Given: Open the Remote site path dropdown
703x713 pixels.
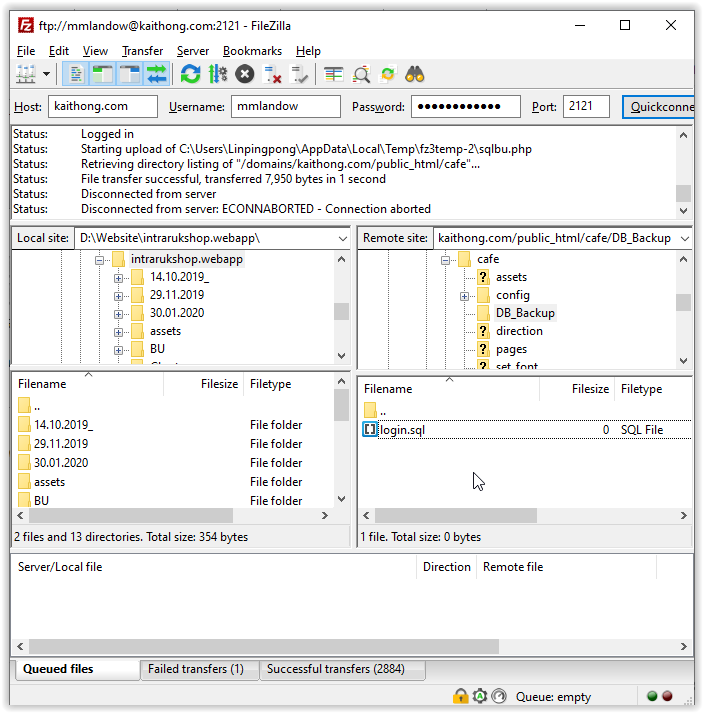Looking at the screenshot, I should [685, 238].
